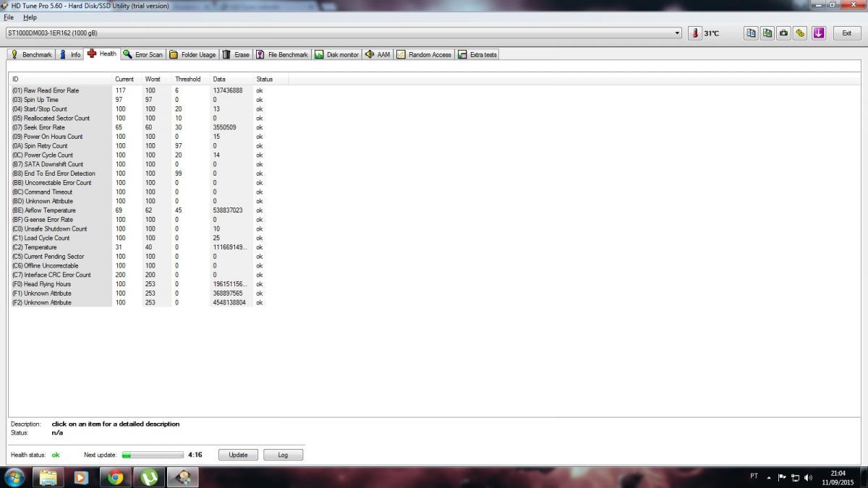Sort by Threshold column header
Viewport: 868px width, 488px height.
(190, 79)
